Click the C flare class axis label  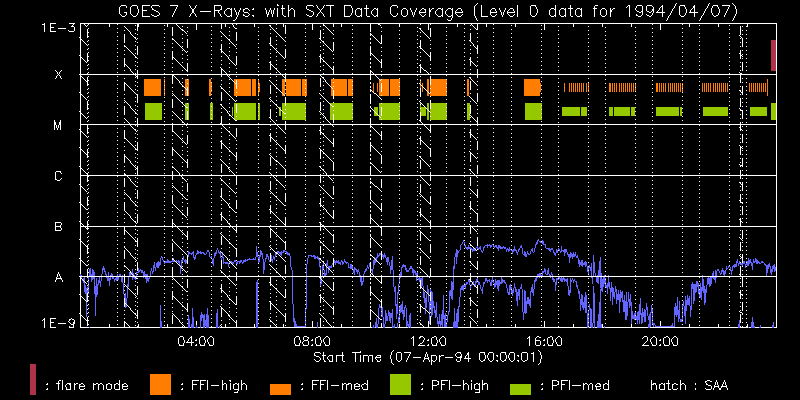click(x=58, y=177)
